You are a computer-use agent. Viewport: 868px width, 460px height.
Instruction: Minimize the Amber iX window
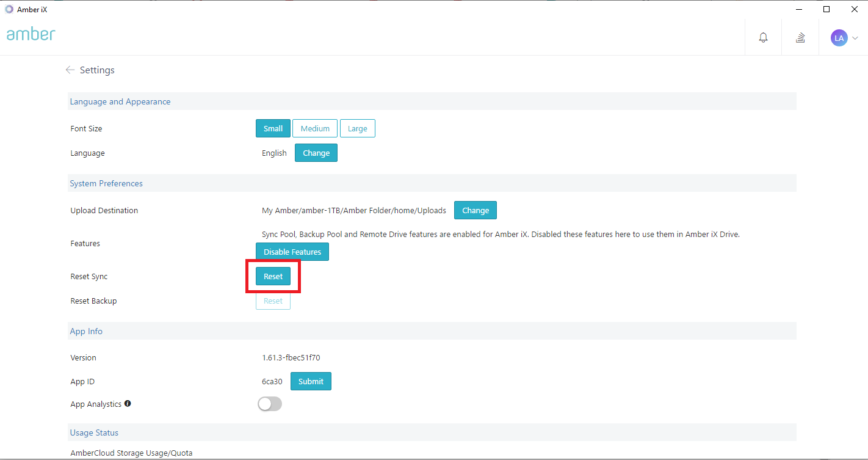pos(799,9)
